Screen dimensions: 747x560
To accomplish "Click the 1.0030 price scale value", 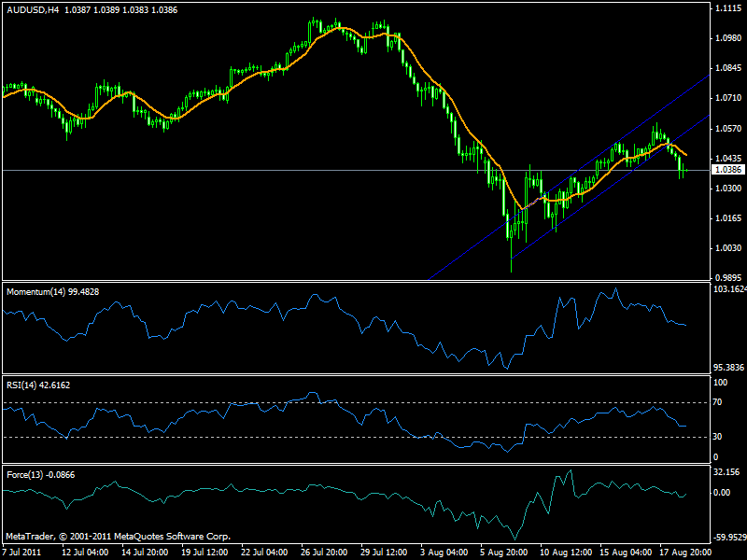I will (x=729, y=248).
